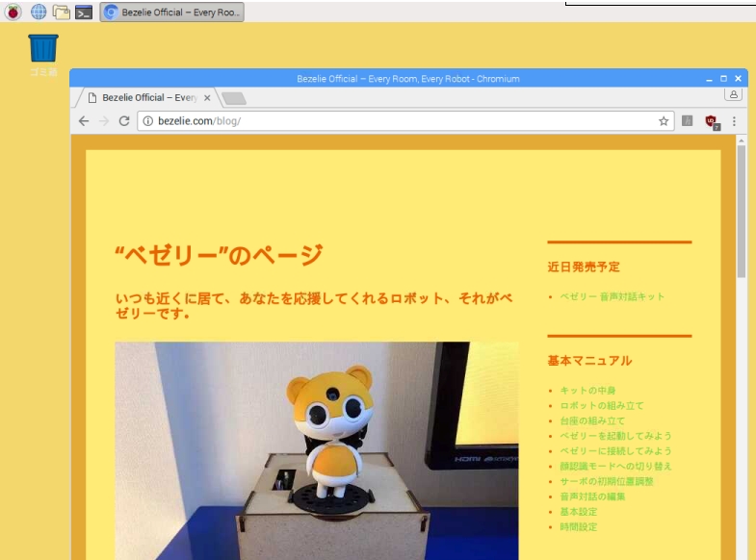
Task: Close the Bezelie Official tab
Action: click(207, 98)
